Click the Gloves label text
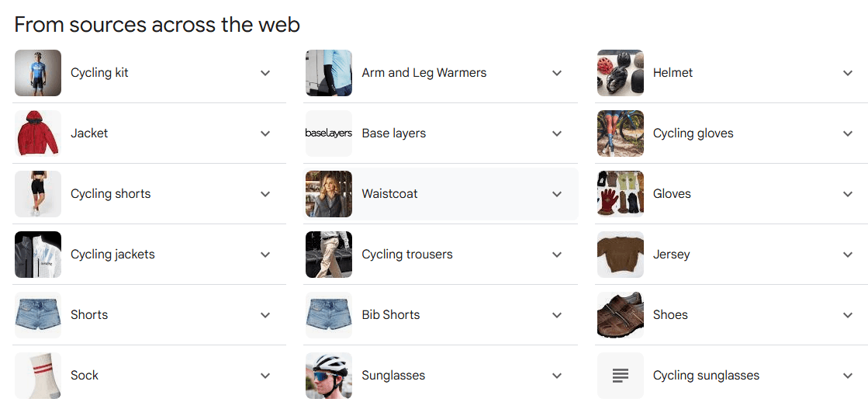Viewport: 868px width, 409px height. point(672,194)
